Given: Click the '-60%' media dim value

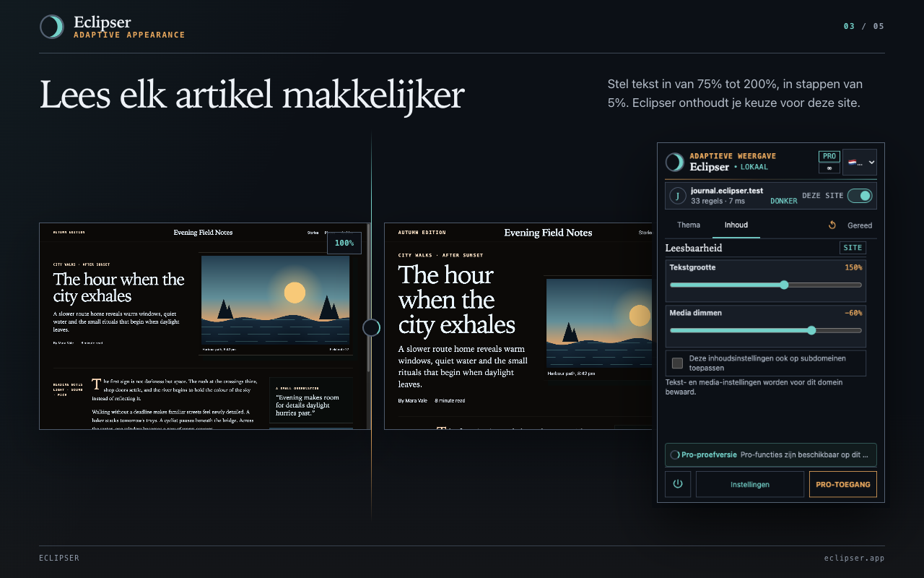Looking at the screenshot, I should click(853, 313).
